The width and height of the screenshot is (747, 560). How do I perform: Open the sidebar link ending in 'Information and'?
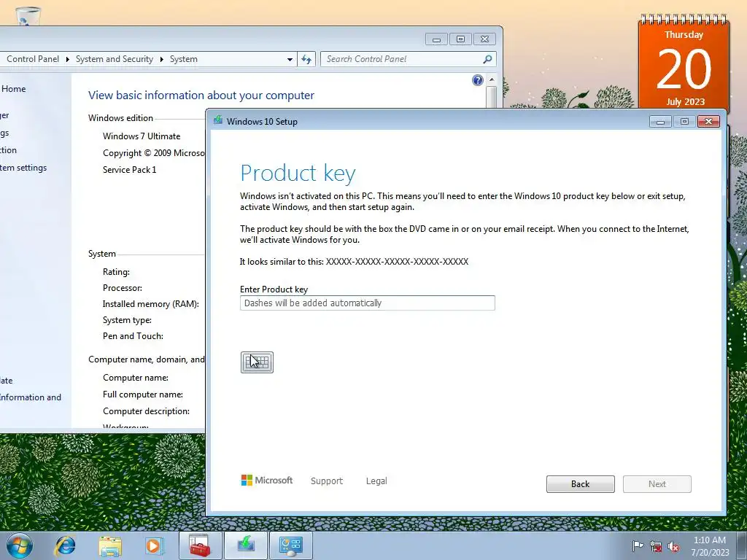31,397
